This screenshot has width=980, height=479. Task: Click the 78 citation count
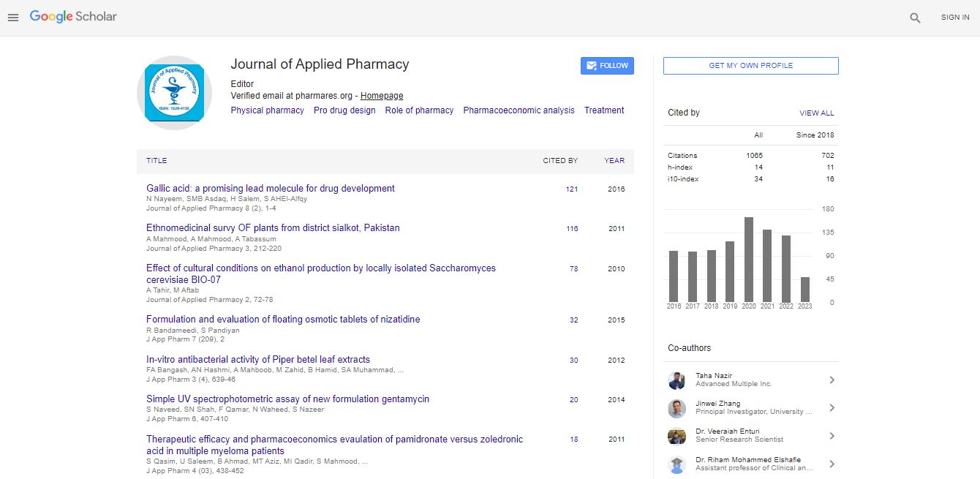(x=574, y=269)
